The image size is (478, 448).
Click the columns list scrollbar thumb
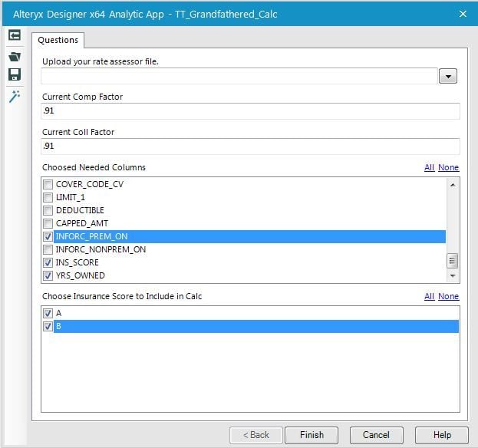pos(453,261)
